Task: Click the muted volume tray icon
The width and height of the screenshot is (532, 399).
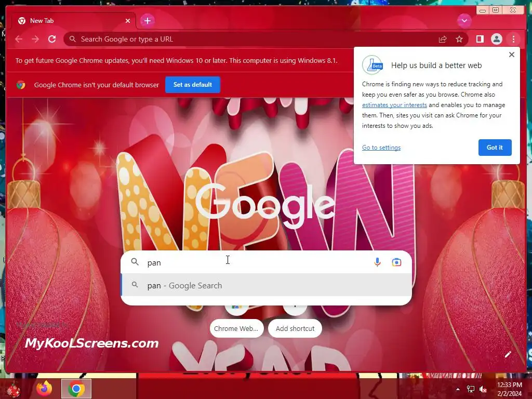Action: [483, 389]
